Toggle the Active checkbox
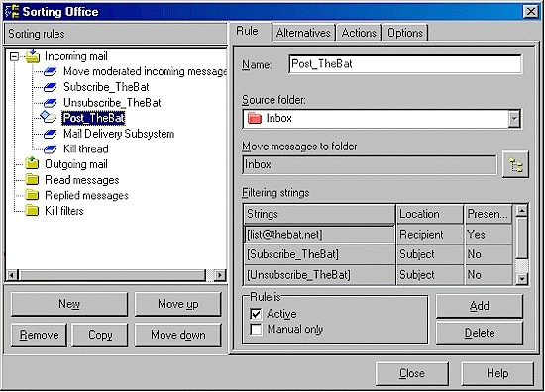545x392 pixels. coord(256,314)
